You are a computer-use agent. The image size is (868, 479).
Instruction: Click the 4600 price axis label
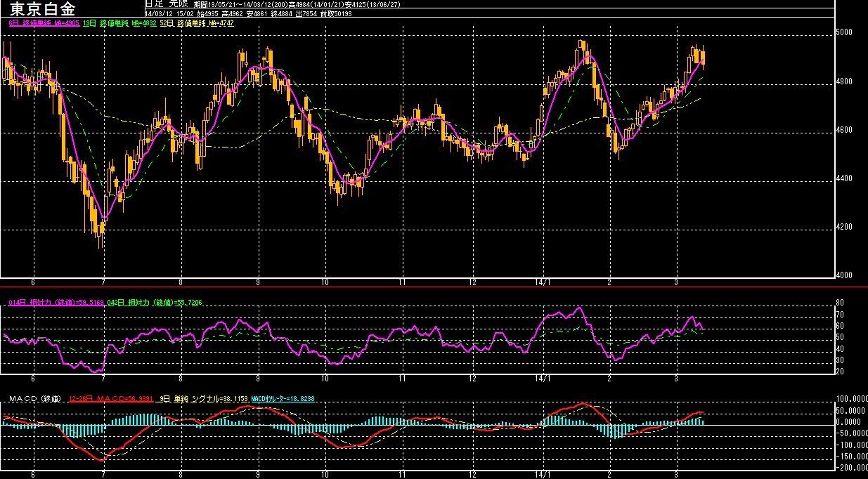tap(843, 130)
